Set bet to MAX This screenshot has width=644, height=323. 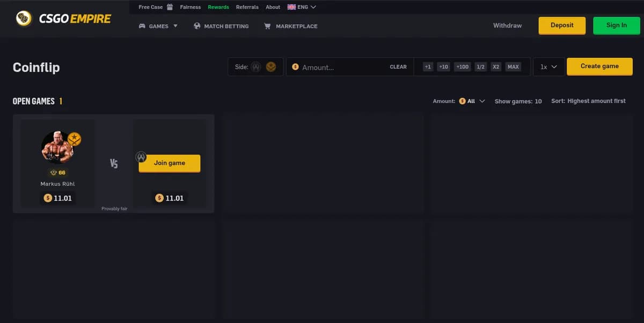point(513,67)
